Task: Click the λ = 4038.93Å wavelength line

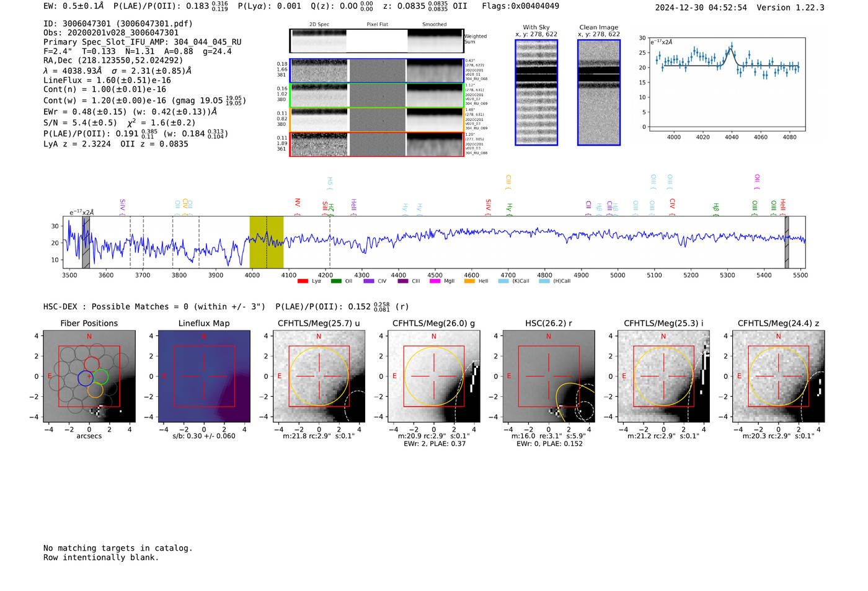Action: [x=117, y=71]
